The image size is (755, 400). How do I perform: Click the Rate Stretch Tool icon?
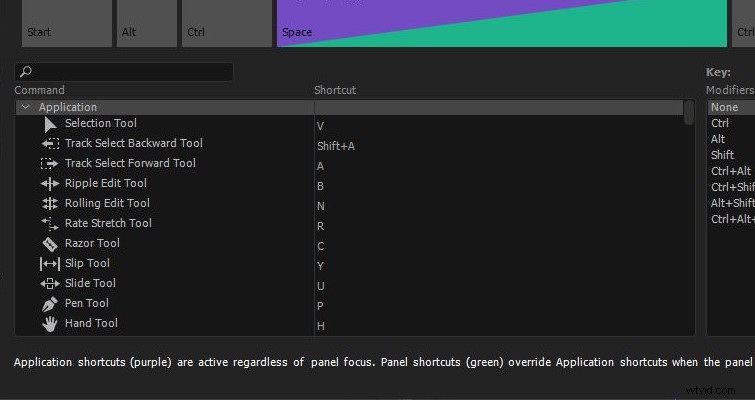pyautogui.click(x=50, y=223)
